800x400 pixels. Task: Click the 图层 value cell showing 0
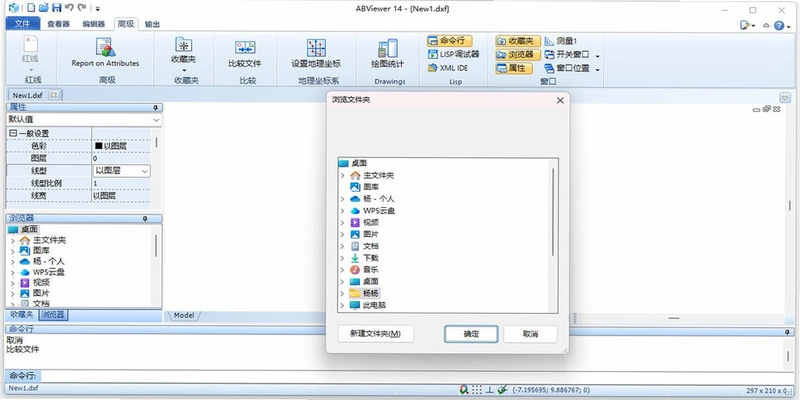click(121, 159)
